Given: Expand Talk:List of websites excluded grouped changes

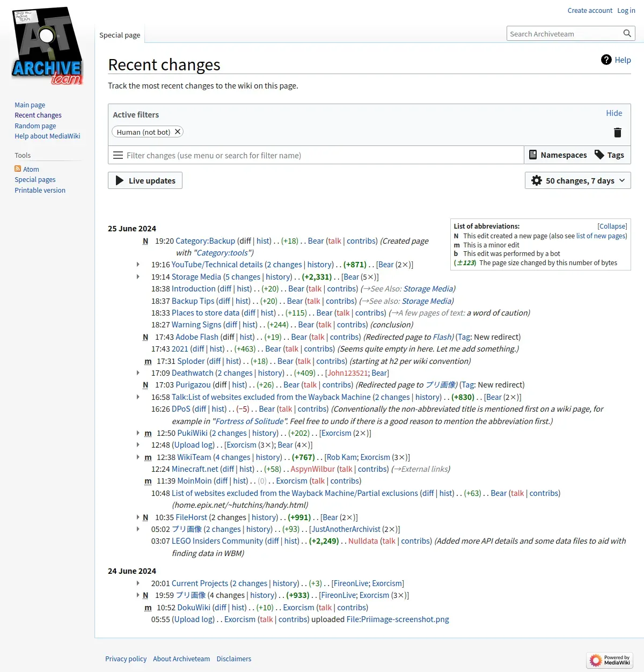Looking at the screenshot, I should (138, 397).
